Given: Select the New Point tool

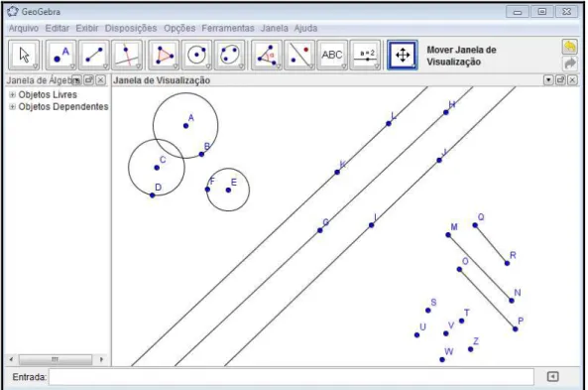Looking at the screenshot, I should tap(61, 56).
